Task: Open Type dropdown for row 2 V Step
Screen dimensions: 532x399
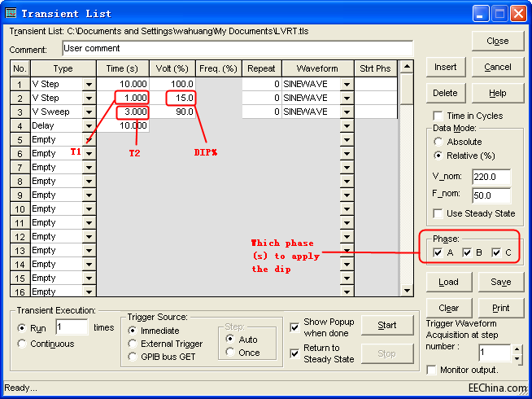Action: (89, 99)
